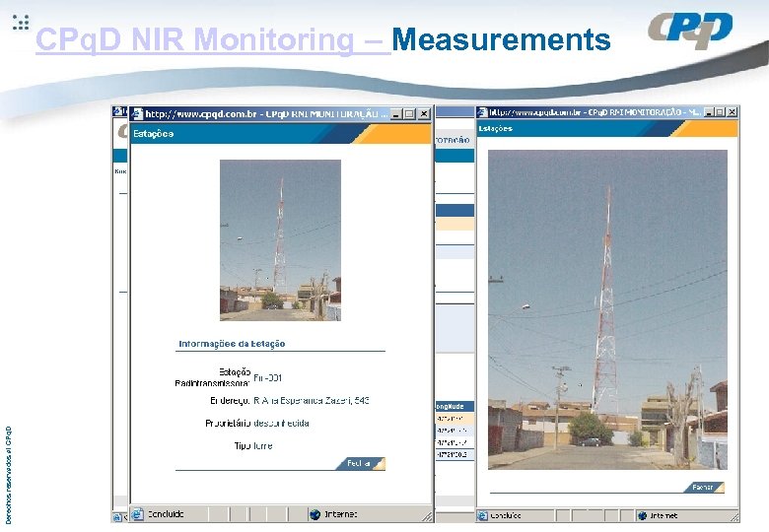Click the 'Measurements' heading text

tap(501, 39)
